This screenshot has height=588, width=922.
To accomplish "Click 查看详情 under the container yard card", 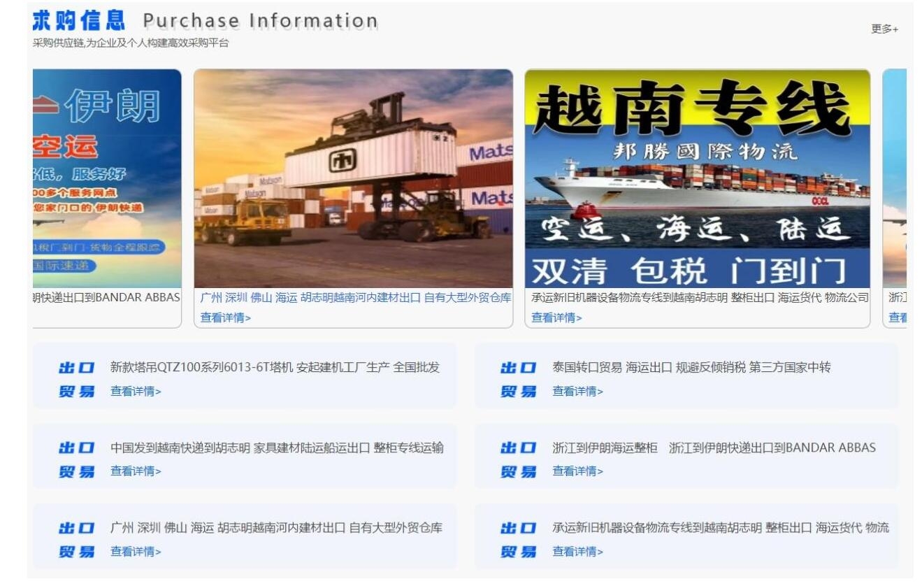I will pyautogui.click(x=226, y=317).
